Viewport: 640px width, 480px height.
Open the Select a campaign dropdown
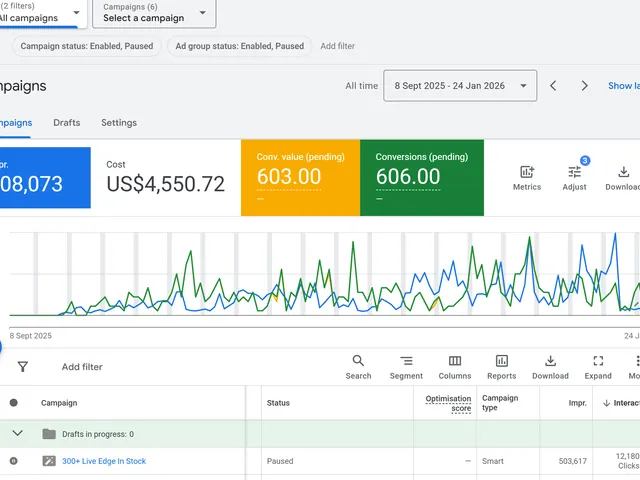154,13
